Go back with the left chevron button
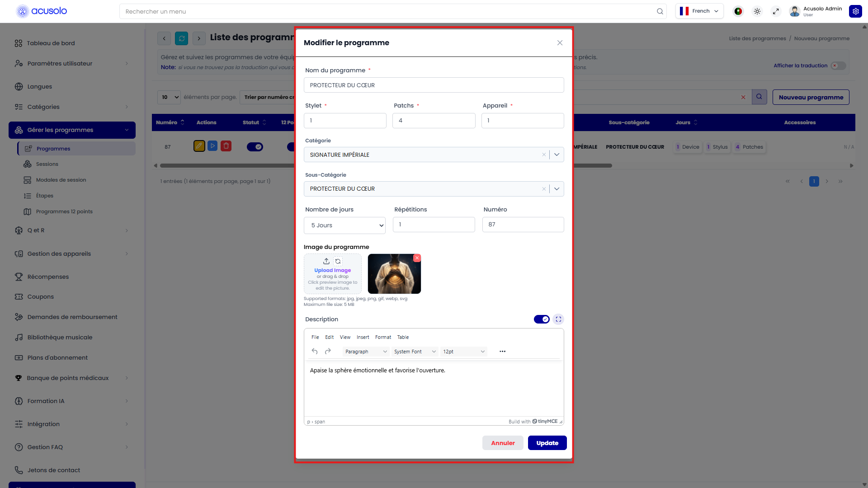The height and width of the screenshot is (488, 868). point(164,38)
